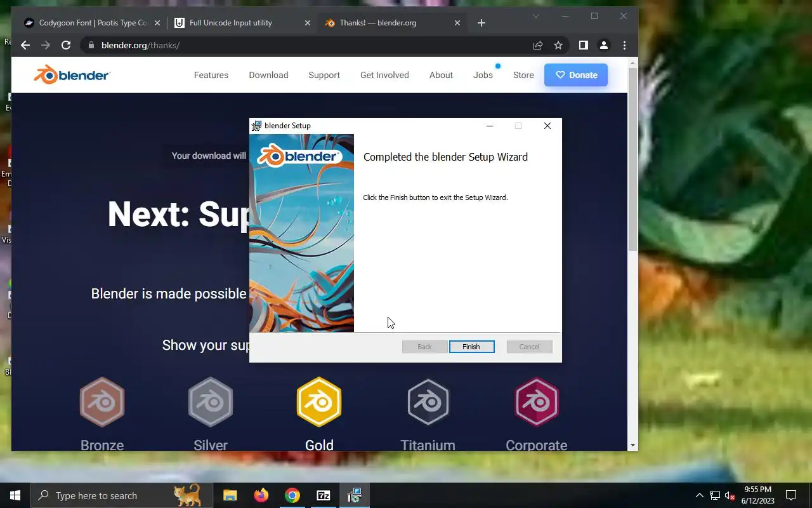812x508 pixels.
Task: Close the Full Unicode Input utility tab
Action: 308,23
